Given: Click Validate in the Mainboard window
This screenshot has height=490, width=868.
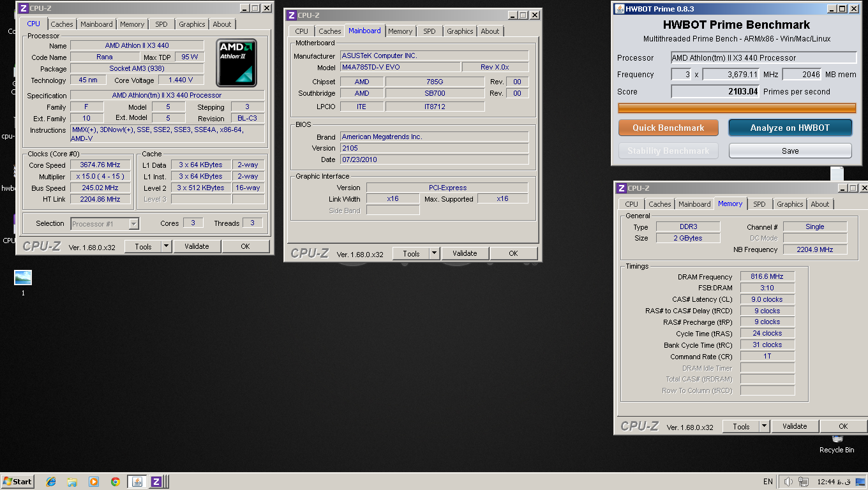Looking at the screenshot, I should pos(465,253).
